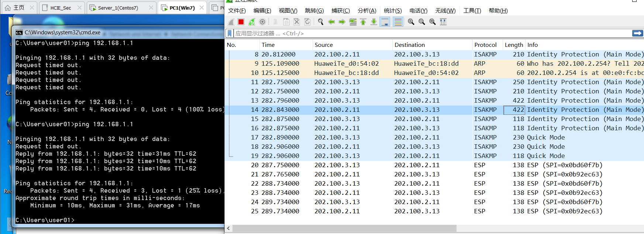This screenshot has height=234, width=644.
Task: Close the PC1(Win7) tab
Action: click(x=202, y=7)
